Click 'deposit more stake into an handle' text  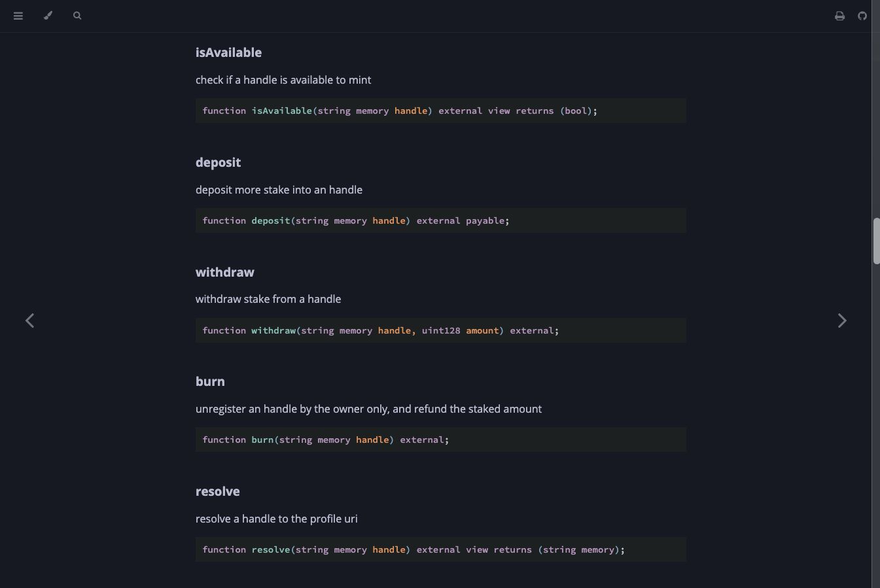(279, 190)
